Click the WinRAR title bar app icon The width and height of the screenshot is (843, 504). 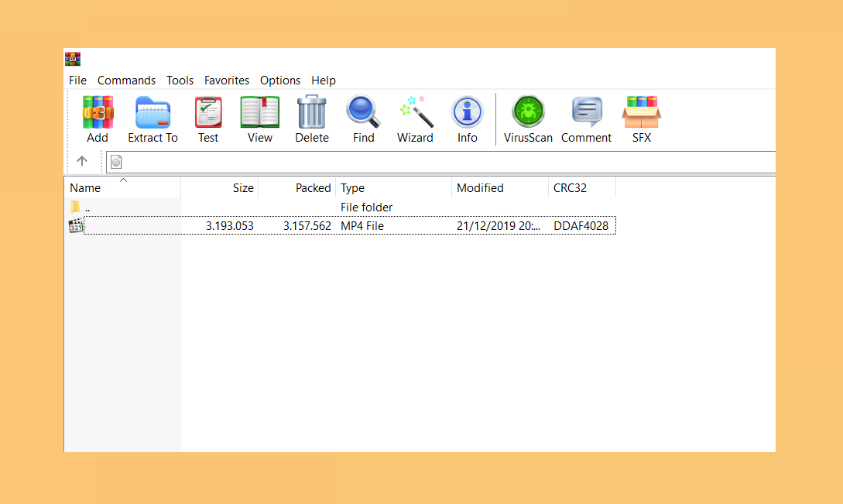click(73, 59)
